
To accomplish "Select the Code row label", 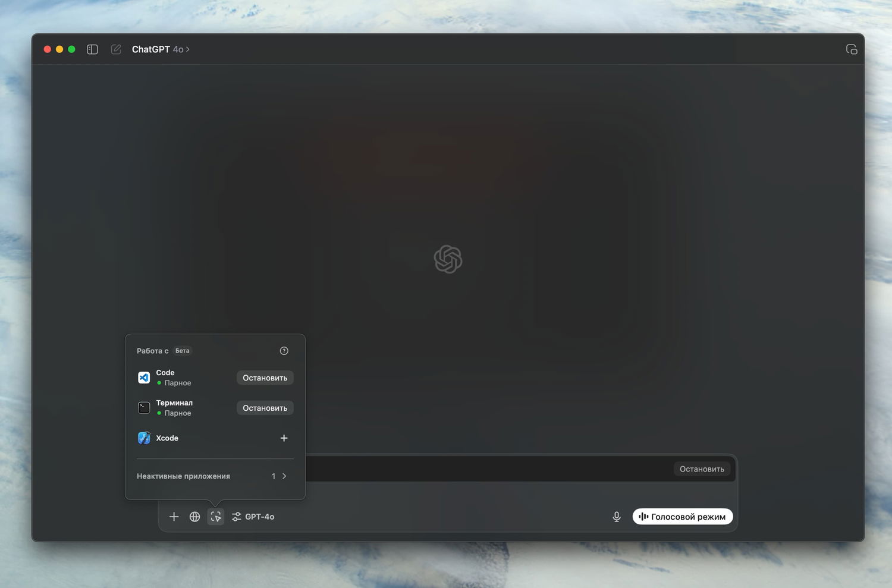I will (x=165, y=373).
